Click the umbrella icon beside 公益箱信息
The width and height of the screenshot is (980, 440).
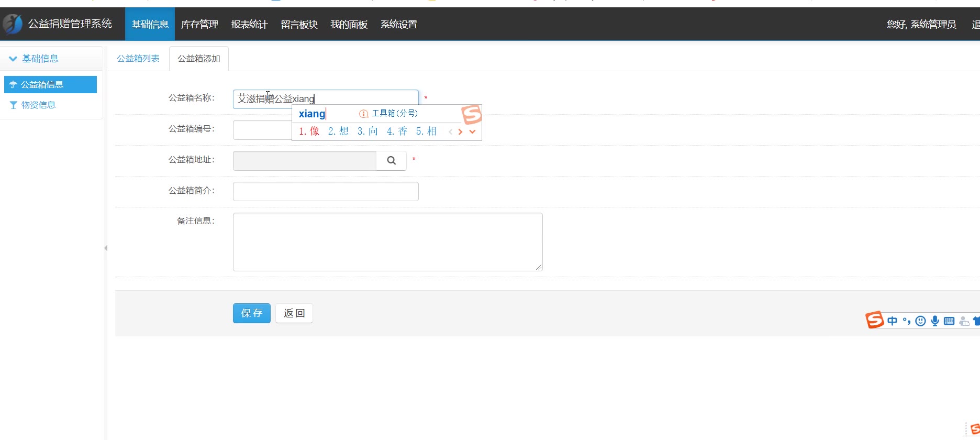[x=13, y=84]
